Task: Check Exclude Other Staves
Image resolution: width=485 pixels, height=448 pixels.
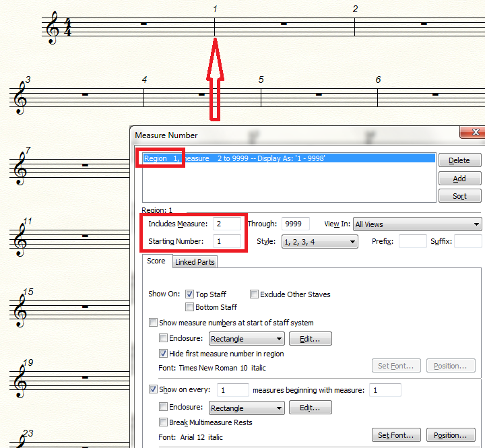Action: (255, 294)
